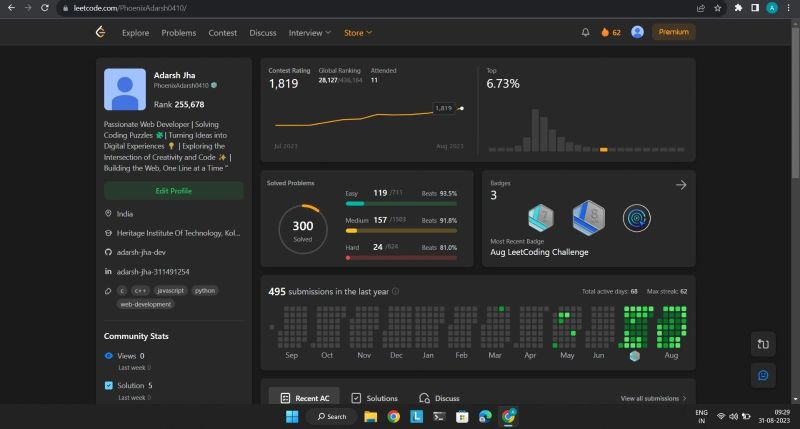The width and height of the screenshot is (800, 429).
Task: Toggle Chrome side panel
Action: (755, 8)
